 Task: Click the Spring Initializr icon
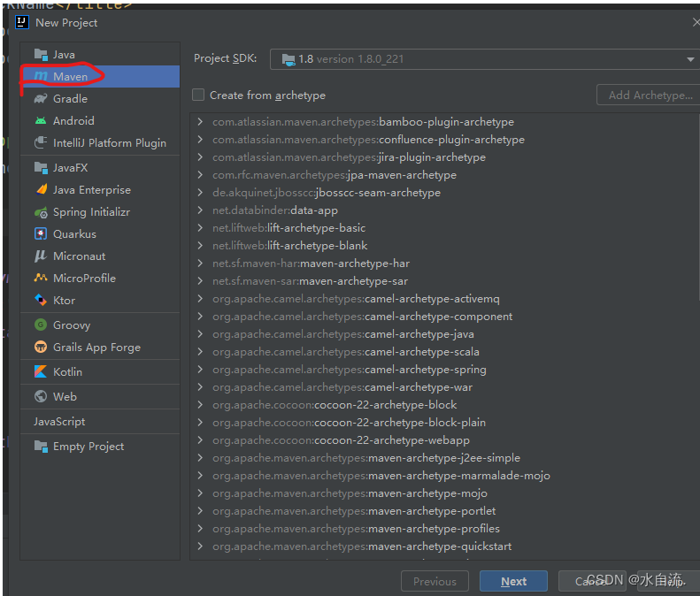point(41,212)
